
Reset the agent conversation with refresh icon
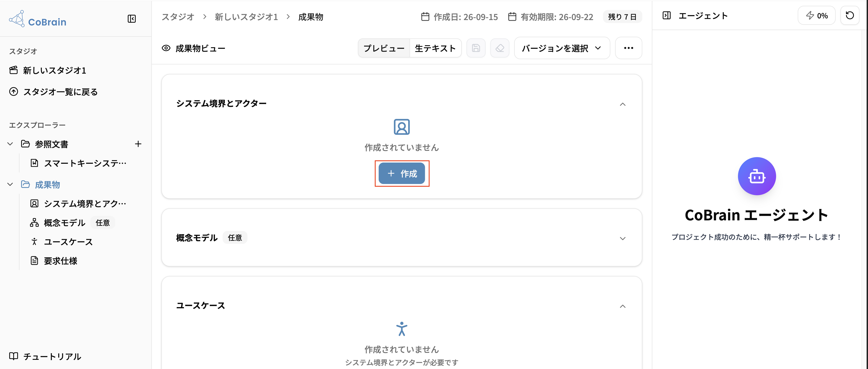coord(850,15)
